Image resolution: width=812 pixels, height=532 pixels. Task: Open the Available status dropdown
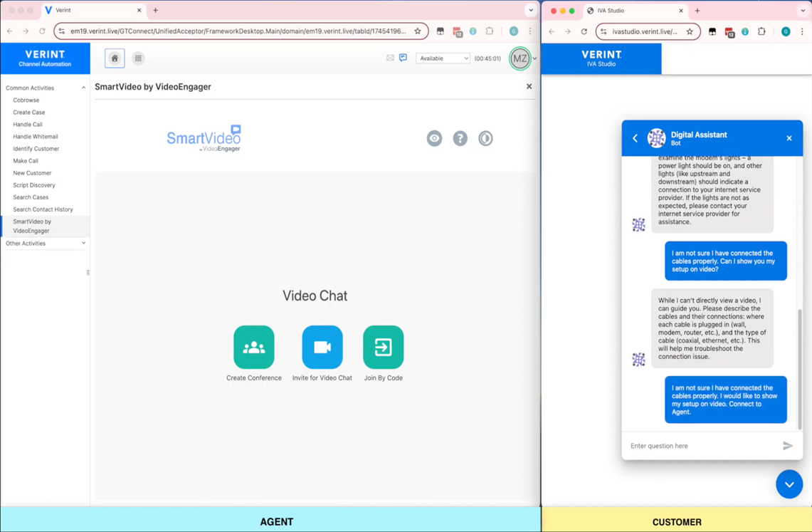[x=443, y=58]
